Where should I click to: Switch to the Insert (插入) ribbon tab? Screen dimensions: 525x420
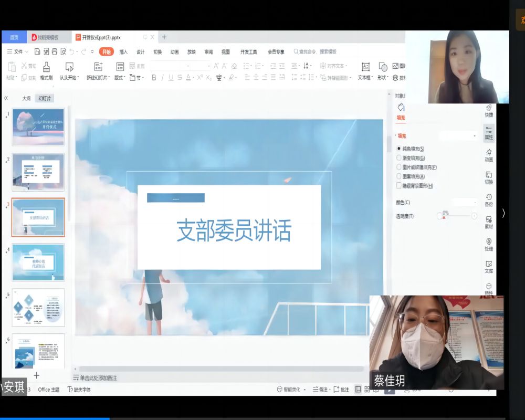[x=123, y=52]
